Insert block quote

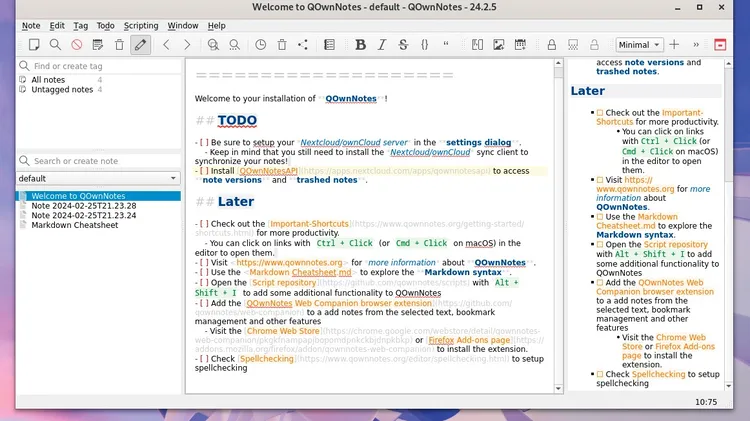(446, 45)
